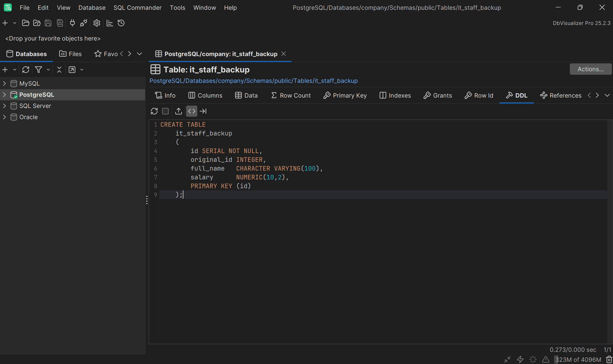The width and height of the screenshot is (613, 364).
Task: Refresh the database tree
Action: pos(26,70)
